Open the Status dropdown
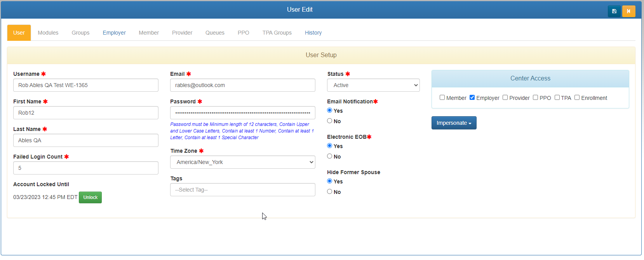644x260 pixels. (373, 85)
